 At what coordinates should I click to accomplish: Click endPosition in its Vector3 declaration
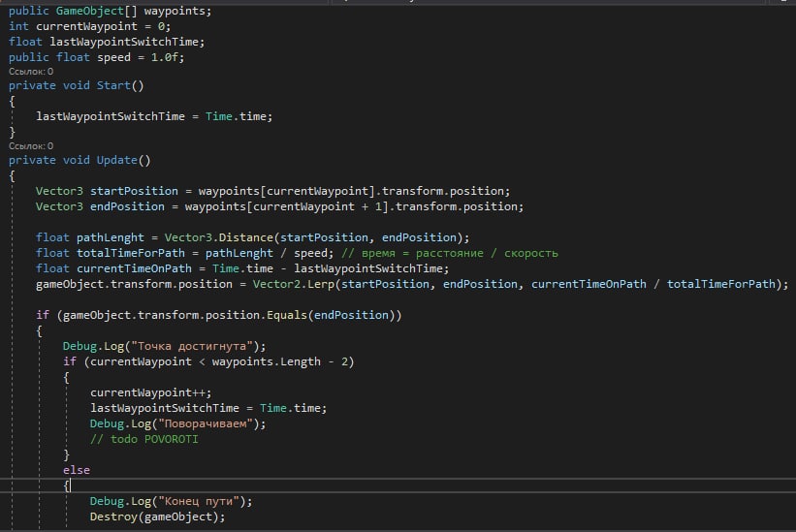(127, 207)
